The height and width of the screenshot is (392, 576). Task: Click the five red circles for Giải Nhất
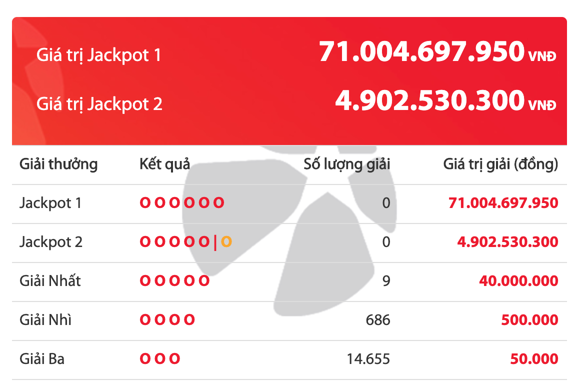[174, 281]
